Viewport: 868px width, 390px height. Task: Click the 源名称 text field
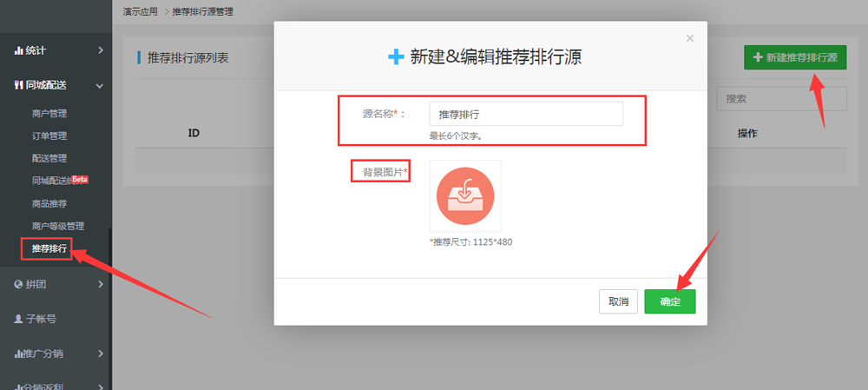pyautogui.click(x=526, y=114)
